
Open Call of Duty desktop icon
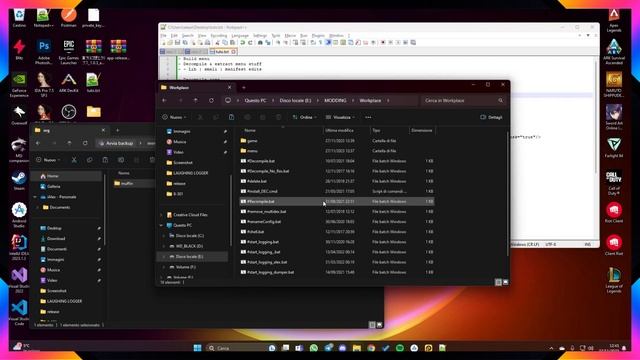(x=614, y=183)
